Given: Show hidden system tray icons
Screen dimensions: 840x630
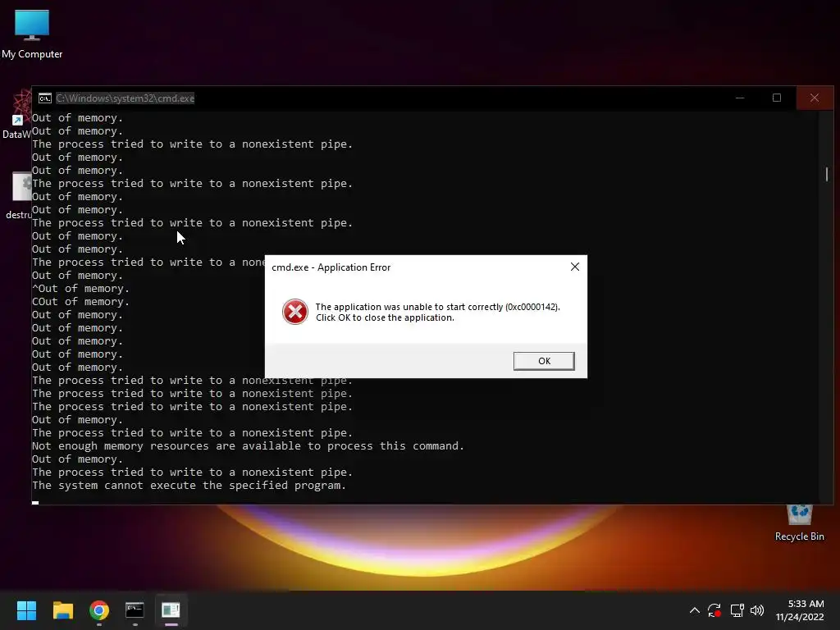Looking at the screenshot, I should [x=694, y=610].
